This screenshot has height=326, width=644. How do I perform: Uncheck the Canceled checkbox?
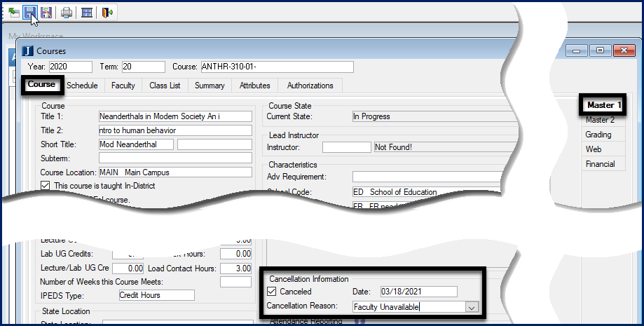(272, 292)
